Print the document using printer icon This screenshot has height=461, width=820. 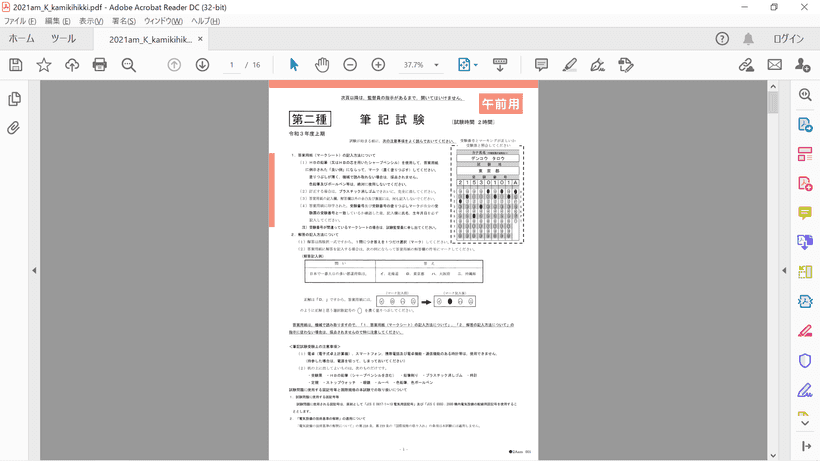[99, 65]
